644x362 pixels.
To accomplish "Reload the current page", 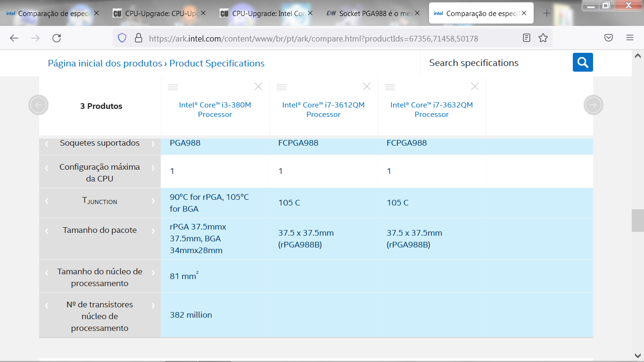I will click(57, 38).
